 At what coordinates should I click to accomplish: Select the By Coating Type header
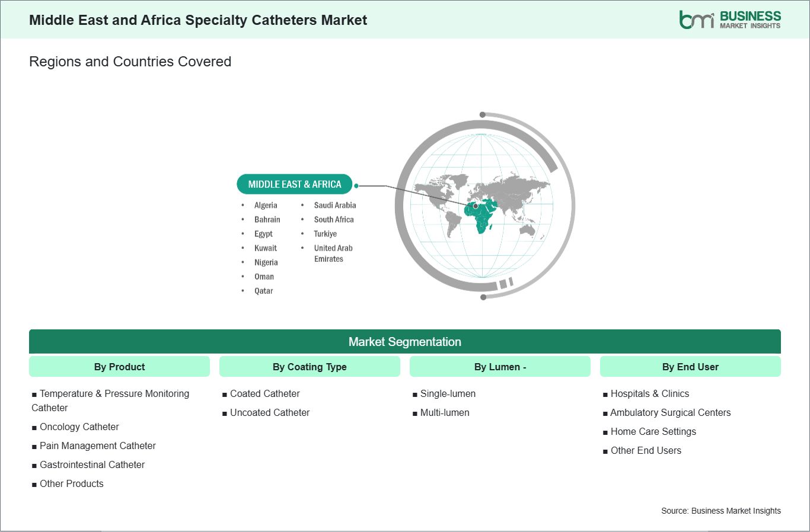tap(310, 367)
